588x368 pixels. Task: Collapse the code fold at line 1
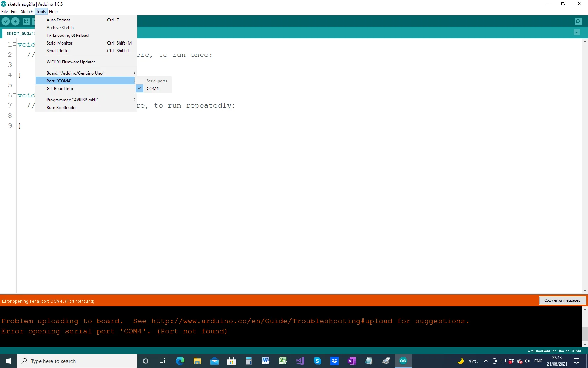coord(14,44)
